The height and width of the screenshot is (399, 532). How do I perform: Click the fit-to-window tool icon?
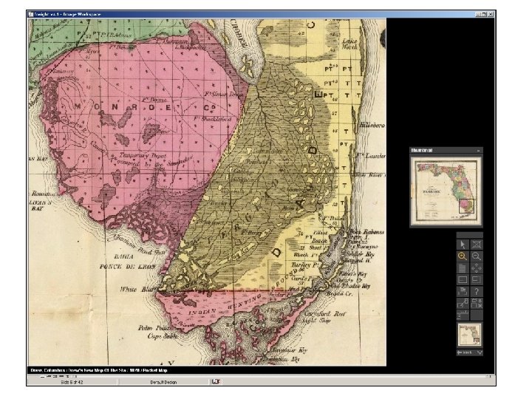(477, 245)
